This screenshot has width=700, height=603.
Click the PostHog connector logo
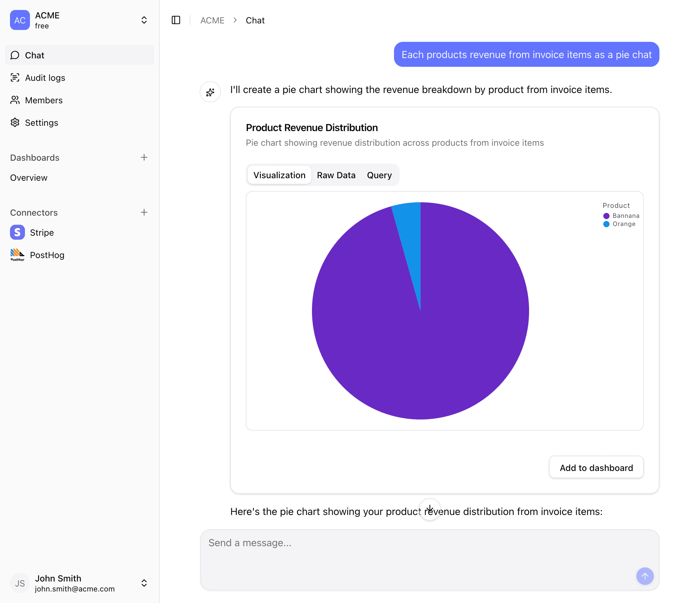point(17,255)
